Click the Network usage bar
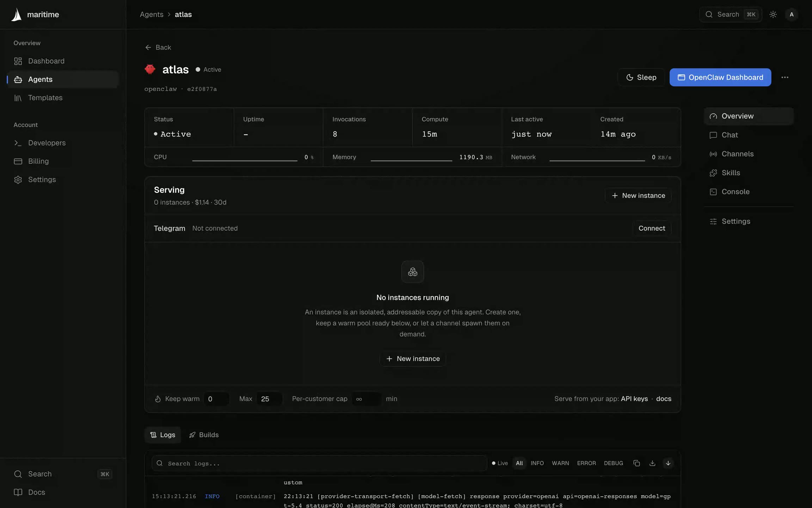Viewport: 812px width, 508px height. pos(597,161)
